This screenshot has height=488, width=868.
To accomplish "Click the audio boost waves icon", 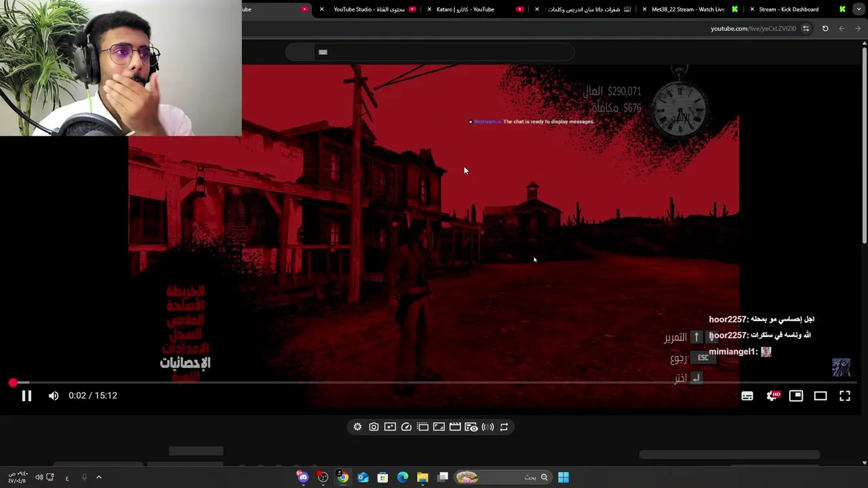I will (488, 427).
